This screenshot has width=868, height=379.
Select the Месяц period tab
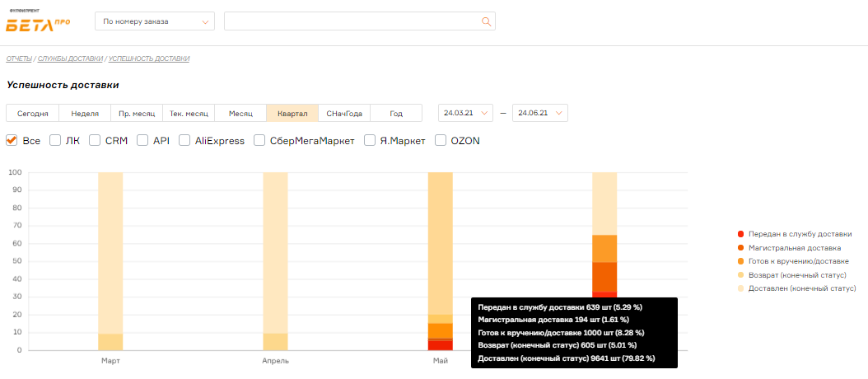240,113
